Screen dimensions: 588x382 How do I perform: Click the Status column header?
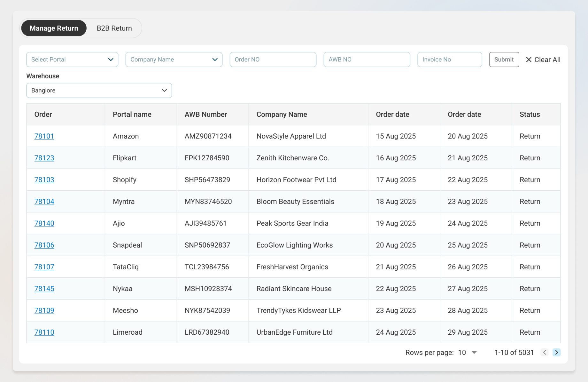536,115
